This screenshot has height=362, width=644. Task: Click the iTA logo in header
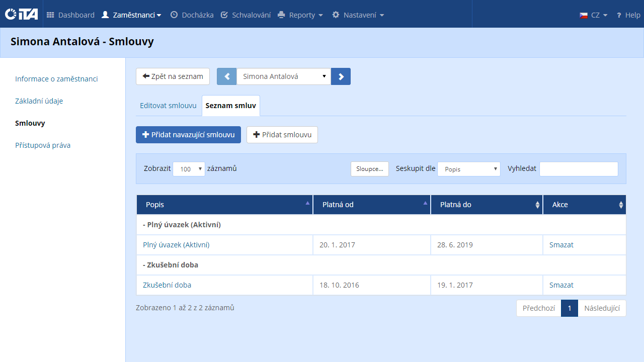(x=22, y=14)
